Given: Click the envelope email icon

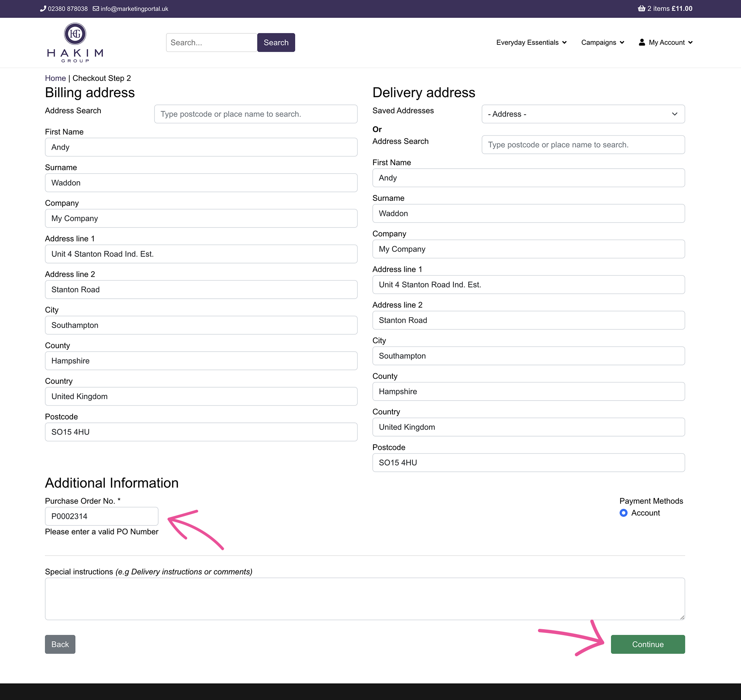Looking at the screenshot, I should pos(96,9).
